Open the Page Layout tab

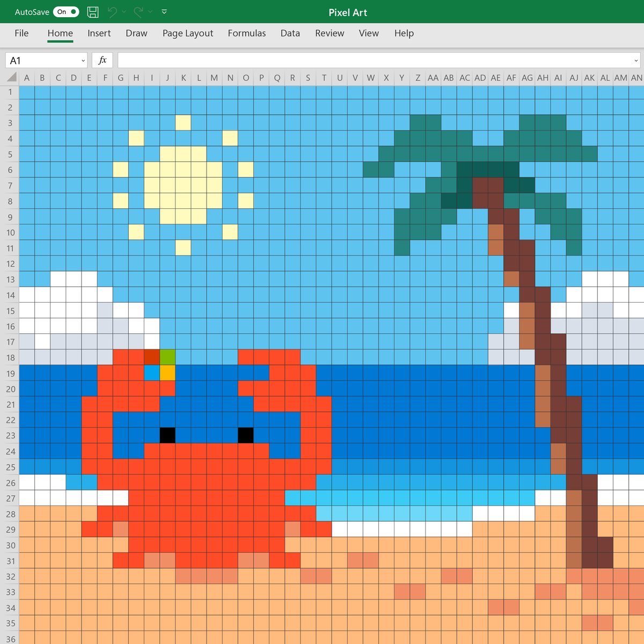point(188,33)
